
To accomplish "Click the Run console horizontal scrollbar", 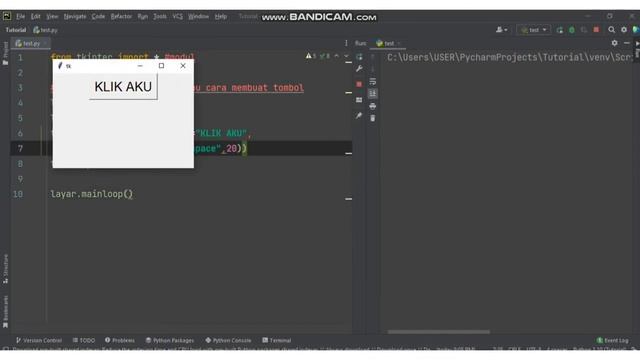I will pos(439,332).
